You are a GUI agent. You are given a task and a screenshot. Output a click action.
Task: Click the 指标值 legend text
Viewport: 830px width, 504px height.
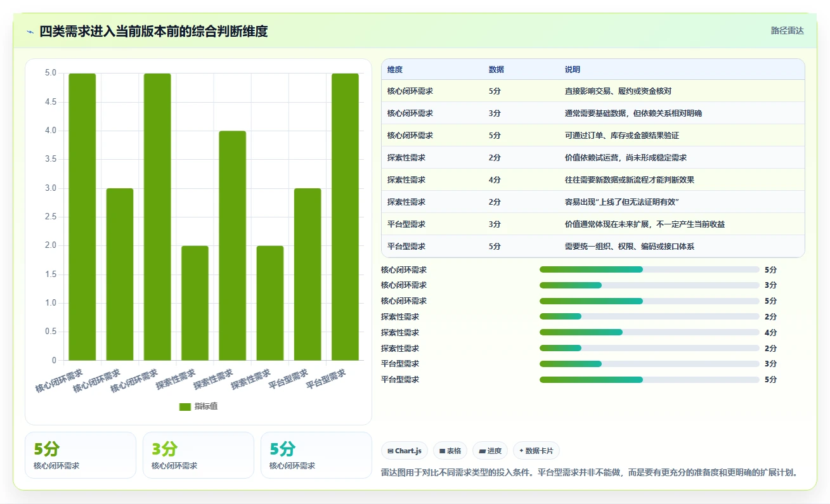(206, 406)
